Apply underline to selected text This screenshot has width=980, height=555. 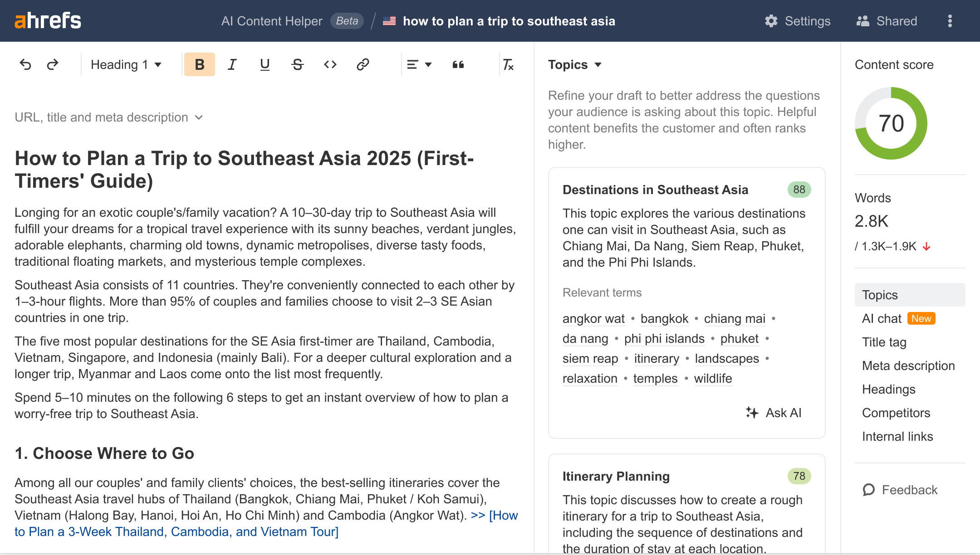point(265,64)
